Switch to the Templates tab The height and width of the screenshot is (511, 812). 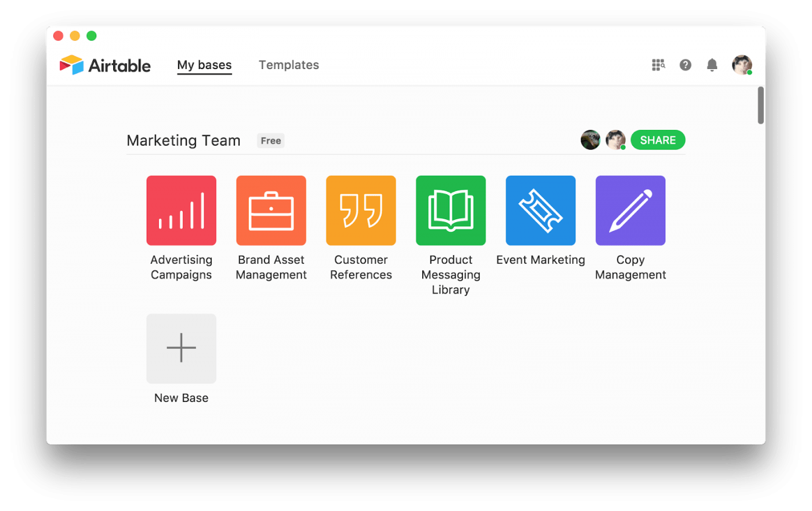tap(289, 65)
